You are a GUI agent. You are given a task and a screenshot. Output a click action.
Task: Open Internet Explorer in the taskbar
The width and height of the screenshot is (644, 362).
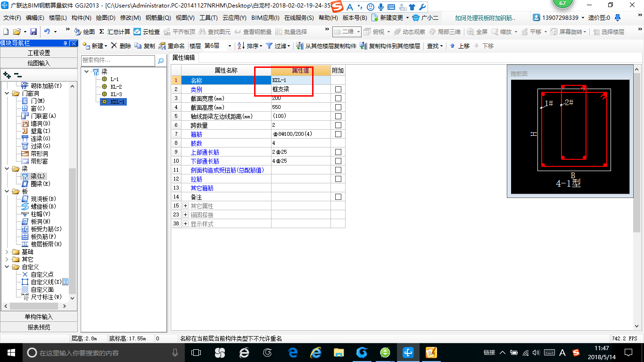tap(315, 352)
